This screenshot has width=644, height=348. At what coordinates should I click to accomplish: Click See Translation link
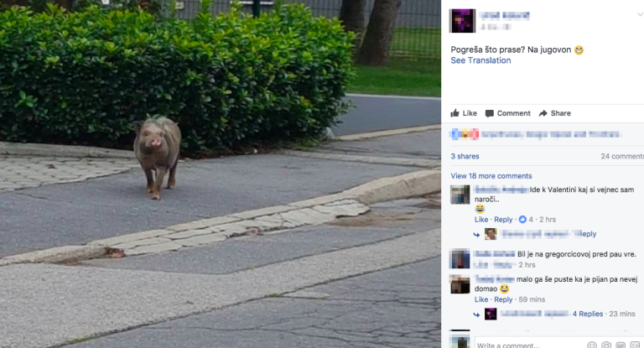click(480, 60)
